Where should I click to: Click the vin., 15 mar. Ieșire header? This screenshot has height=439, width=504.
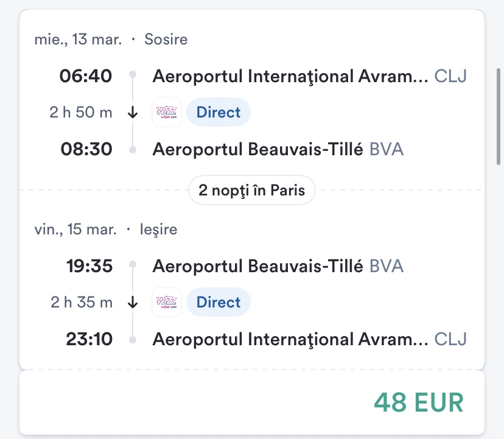106,230
